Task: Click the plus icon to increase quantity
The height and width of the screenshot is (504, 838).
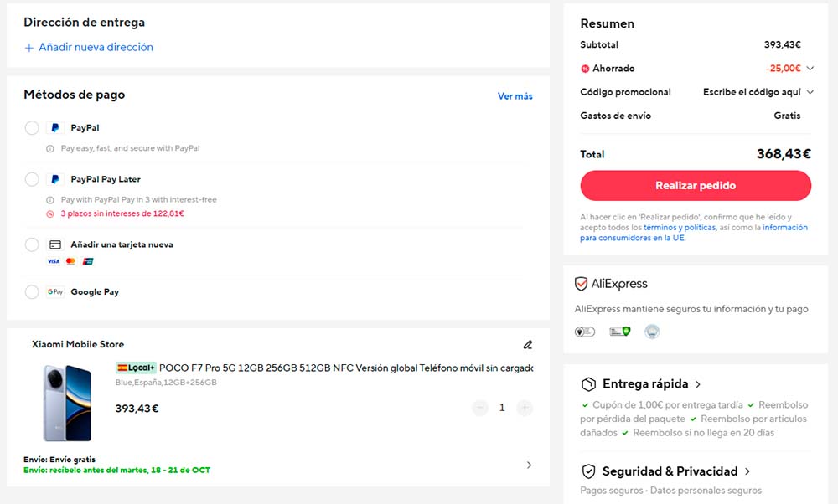Action: coord(525,408)
